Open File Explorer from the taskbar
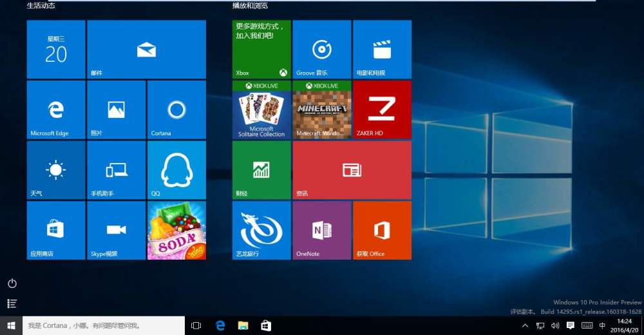The image size is (644, 335). [243, 325]
